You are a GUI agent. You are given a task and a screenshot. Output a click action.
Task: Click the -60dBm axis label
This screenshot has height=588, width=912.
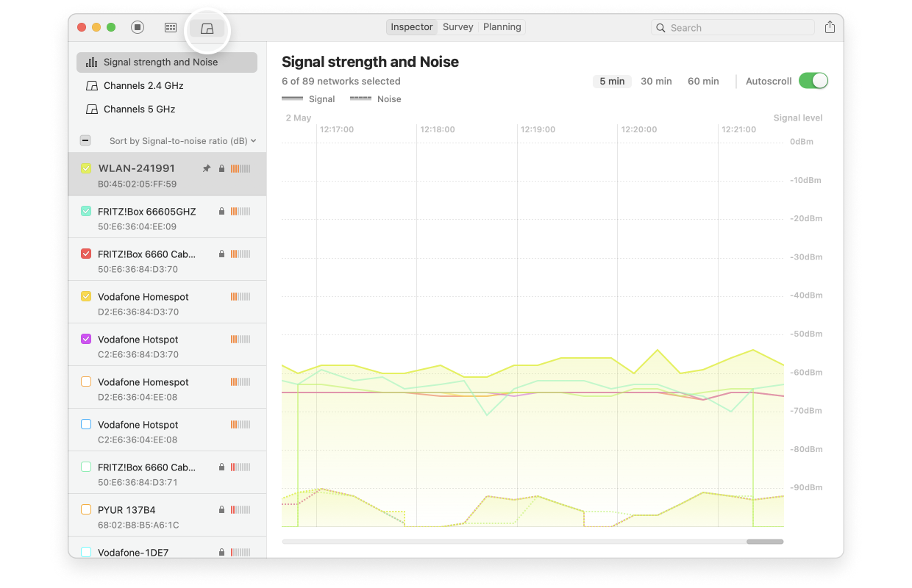click(806, 373)
